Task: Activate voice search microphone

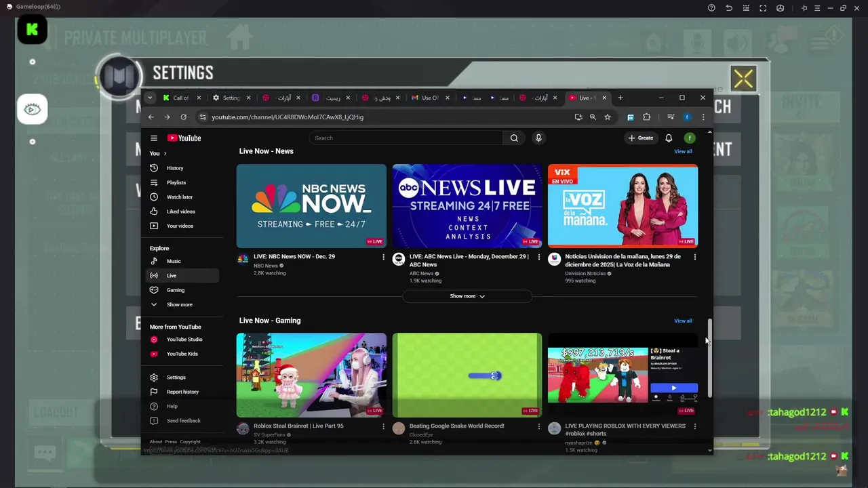Action: [538, 138]
